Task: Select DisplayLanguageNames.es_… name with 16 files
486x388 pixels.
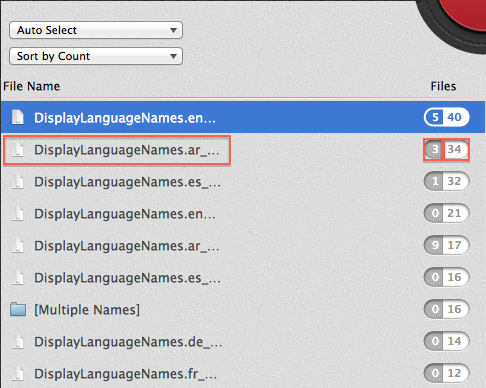Action: click(127, 278)
